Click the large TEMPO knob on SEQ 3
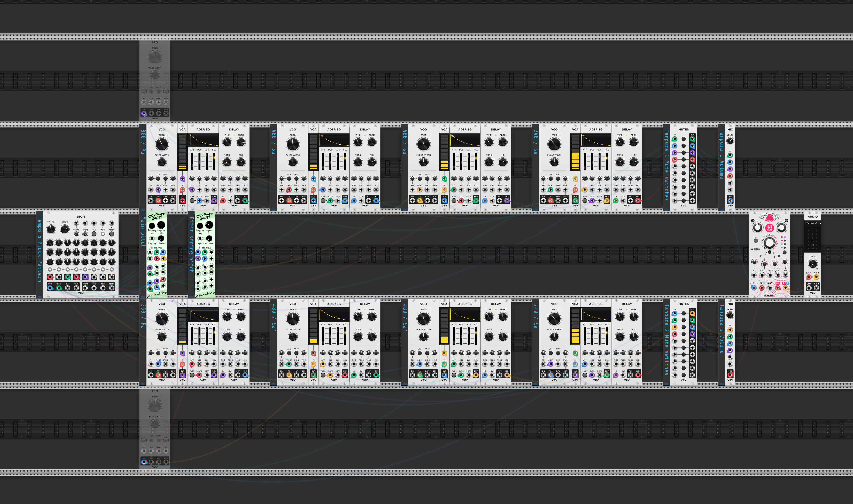Screen dimensions: 853x504 pos(51,229)
